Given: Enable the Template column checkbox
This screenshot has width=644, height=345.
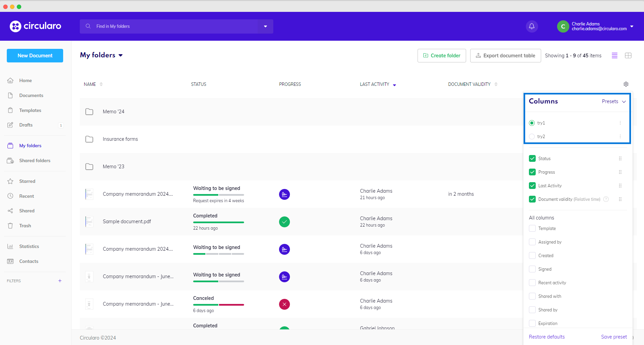Looking at the screenshot, I should tap(532, 229).
